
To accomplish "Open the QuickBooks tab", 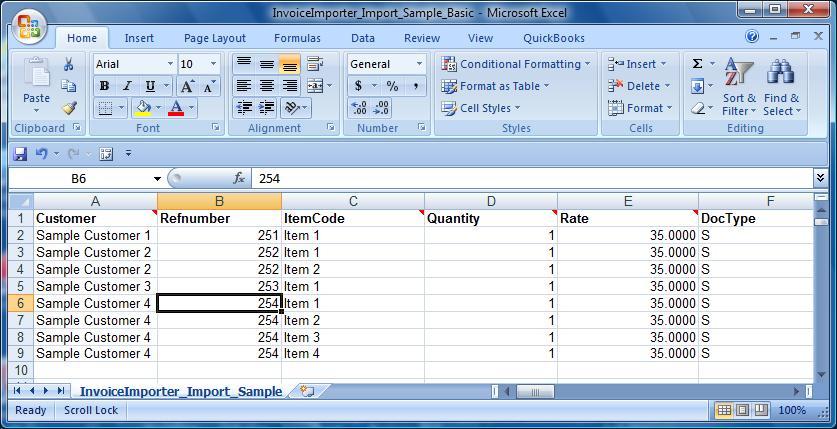I will click(554, 38).
